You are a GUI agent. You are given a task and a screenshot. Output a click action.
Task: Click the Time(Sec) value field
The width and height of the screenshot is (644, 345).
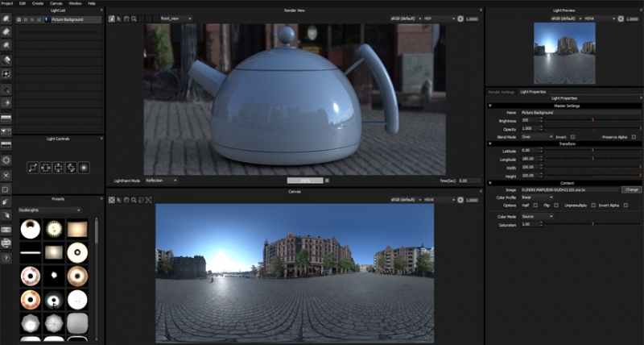coord(469,181)
